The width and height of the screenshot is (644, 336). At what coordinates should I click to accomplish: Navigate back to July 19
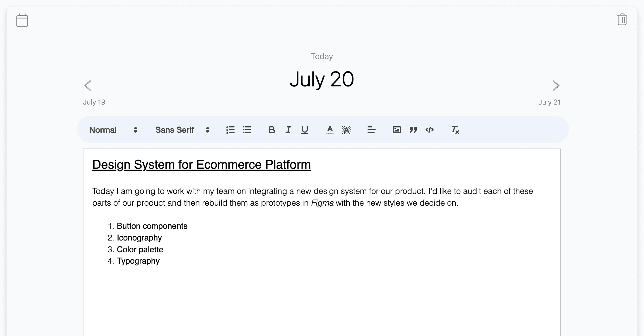coord(88,86)
